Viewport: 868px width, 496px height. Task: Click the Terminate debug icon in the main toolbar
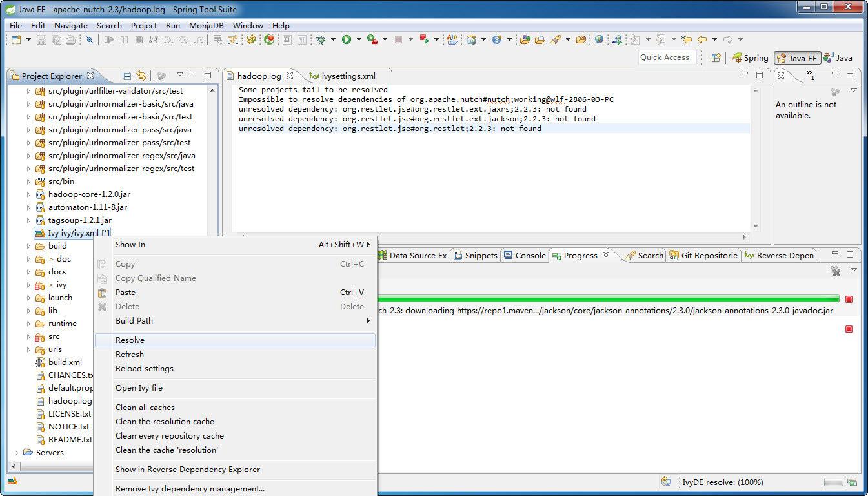point(139,39)
